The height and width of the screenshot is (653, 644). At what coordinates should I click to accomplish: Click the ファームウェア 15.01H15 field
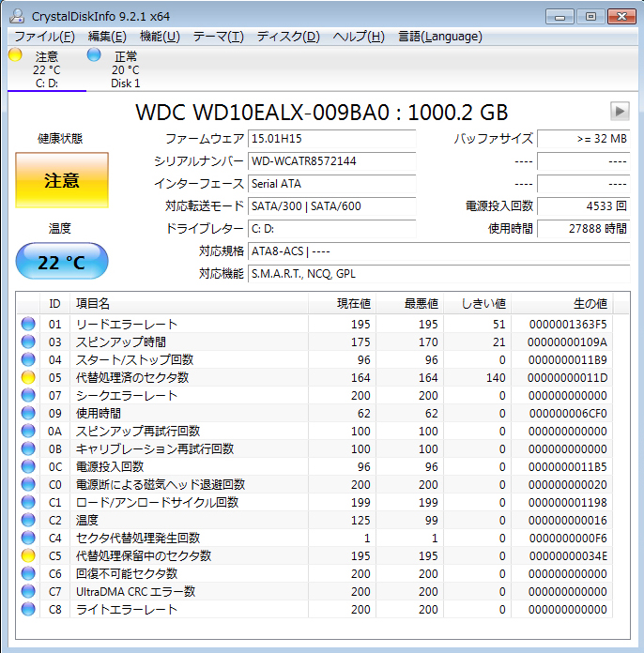tap(331, 138)
